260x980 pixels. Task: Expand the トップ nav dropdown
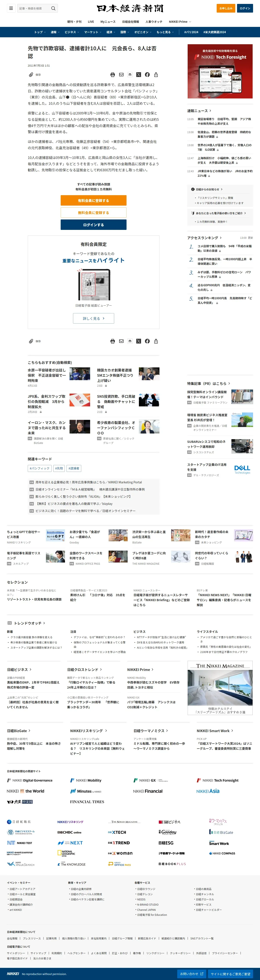(x=40, y=32)
